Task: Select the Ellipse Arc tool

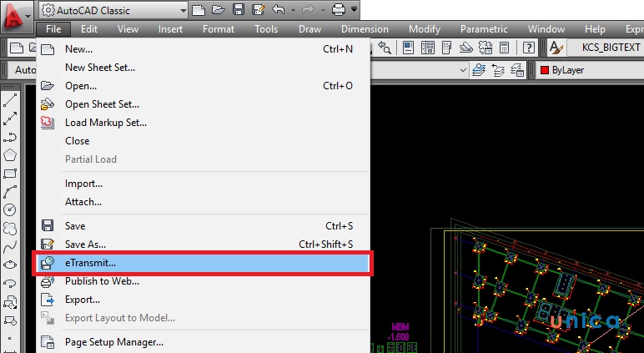Action: [10, 284]
